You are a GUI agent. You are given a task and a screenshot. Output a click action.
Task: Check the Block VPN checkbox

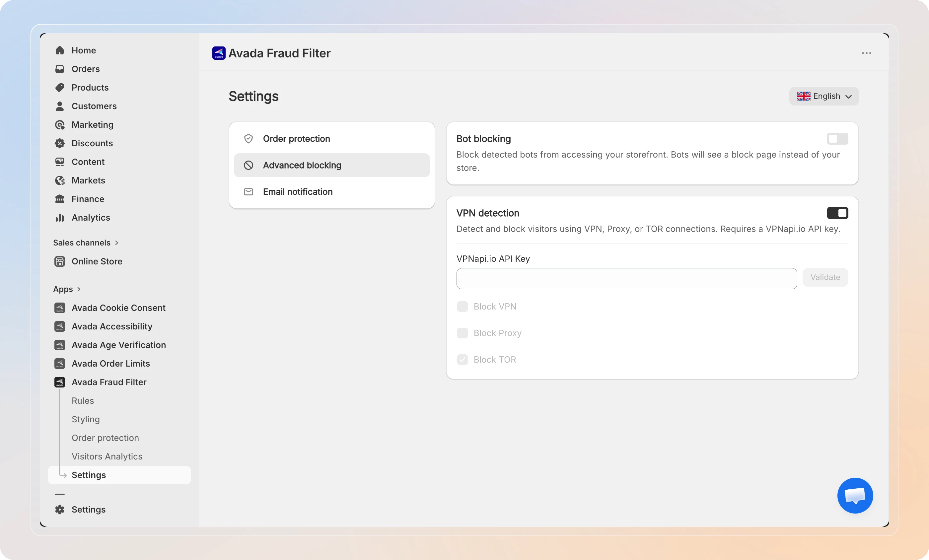pos(462,307)
